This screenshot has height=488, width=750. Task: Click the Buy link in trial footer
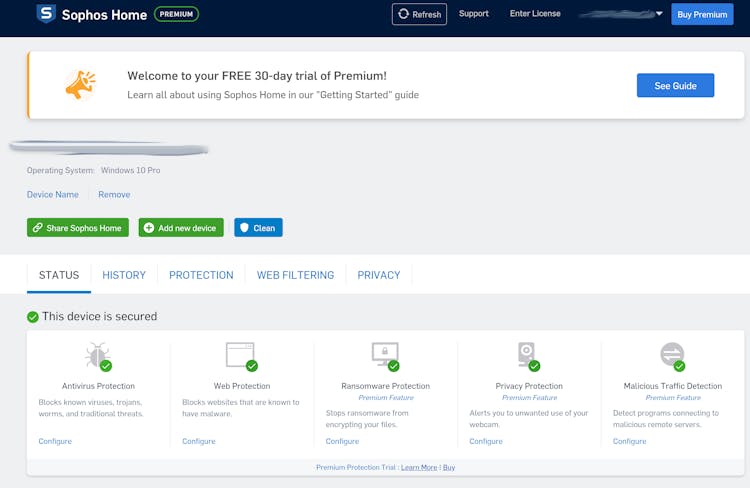(x=449, y=467)
